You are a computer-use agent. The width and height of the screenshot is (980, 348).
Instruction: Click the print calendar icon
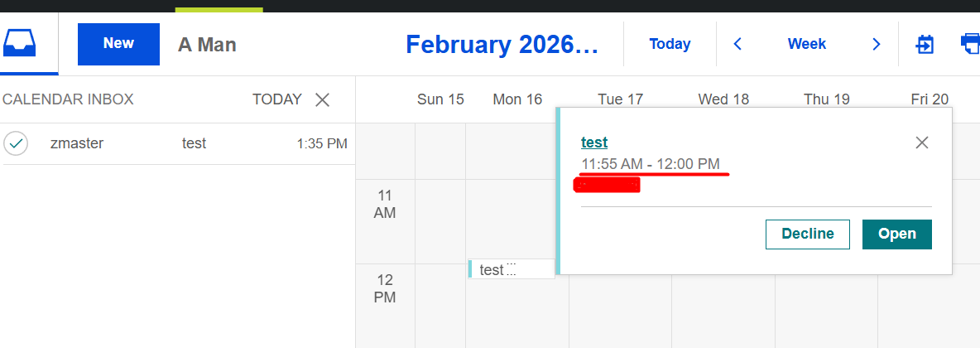970,43
